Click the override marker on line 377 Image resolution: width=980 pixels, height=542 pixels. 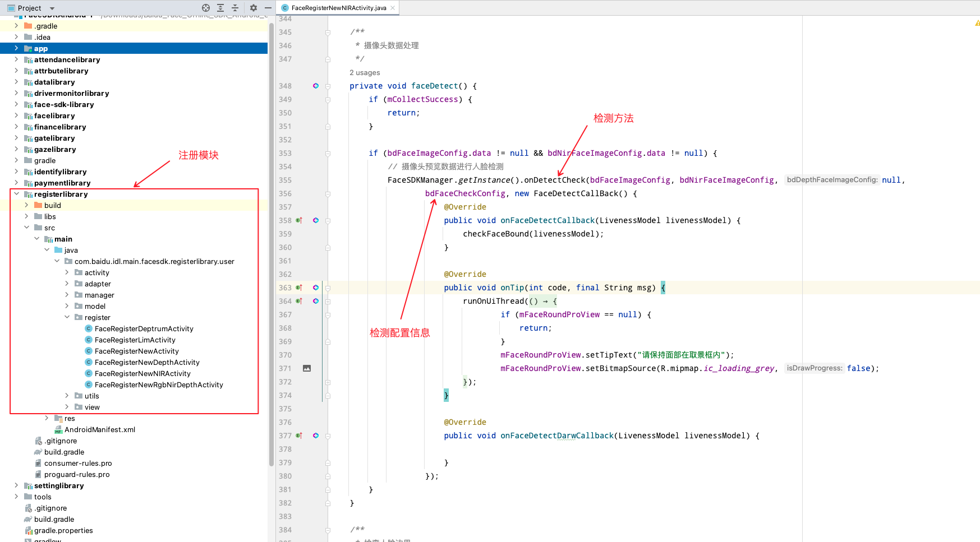click(299, 436)
